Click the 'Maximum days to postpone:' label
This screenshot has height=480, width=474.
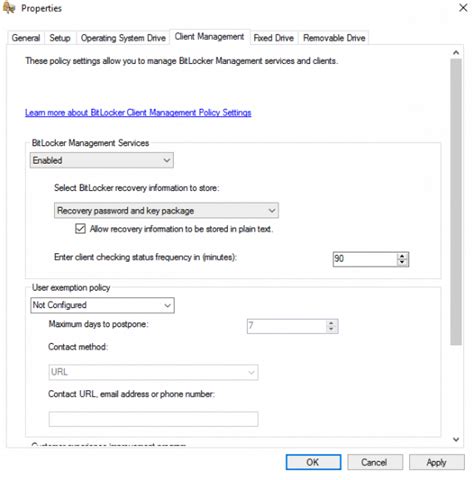pos(98,324)
